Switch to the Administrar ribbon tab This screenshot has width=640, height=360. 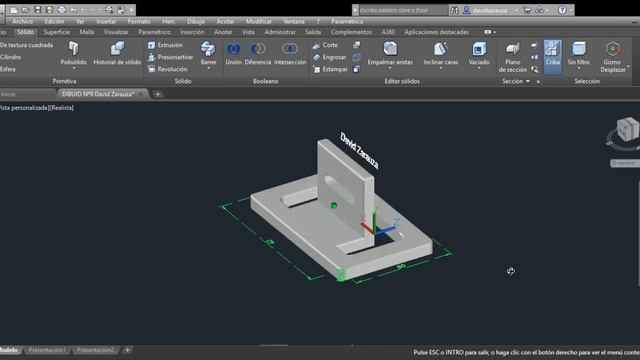(x=280, y=32)
